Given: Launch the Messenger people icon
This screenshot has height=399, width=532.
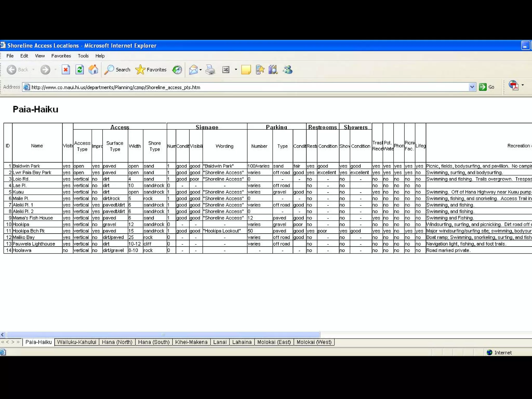Looking at the screenshot, I should (288, 70).
